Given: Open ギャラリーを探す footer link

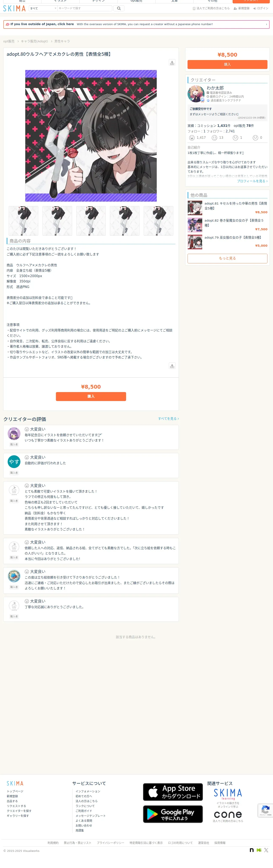Looking at the screenshot, I should pyautogui.click(x=17, y=816).
